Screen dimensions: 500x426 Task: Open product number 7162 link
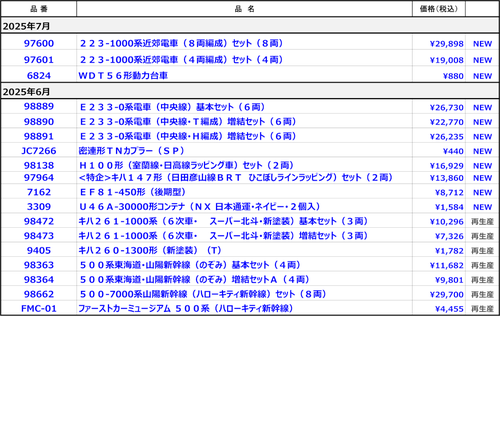point(39,192)
